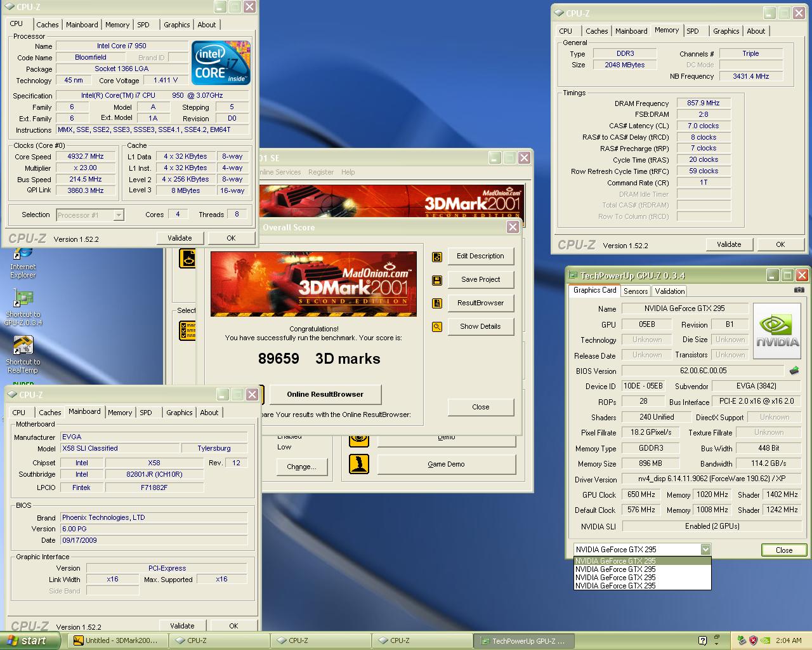
Task: Click the green BIOS save icon in GPU-Z
Action: pos(794,370)
